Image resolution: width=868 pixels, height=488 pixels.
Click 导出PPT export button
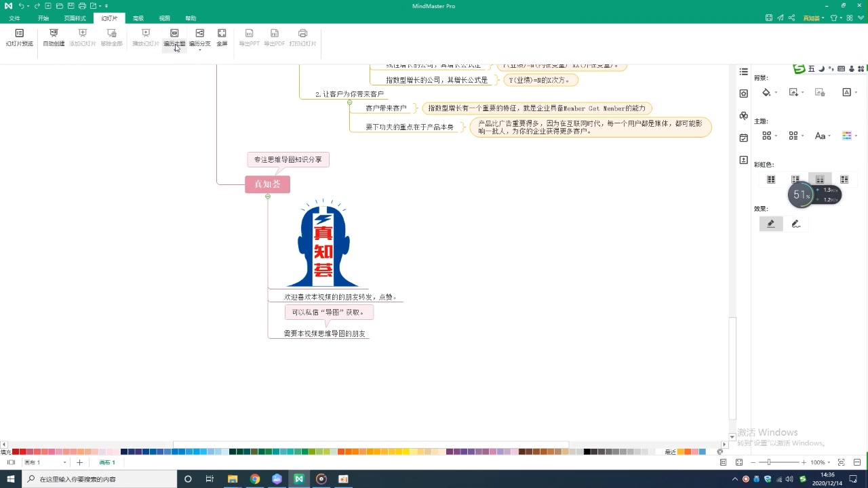pos(249,38)
